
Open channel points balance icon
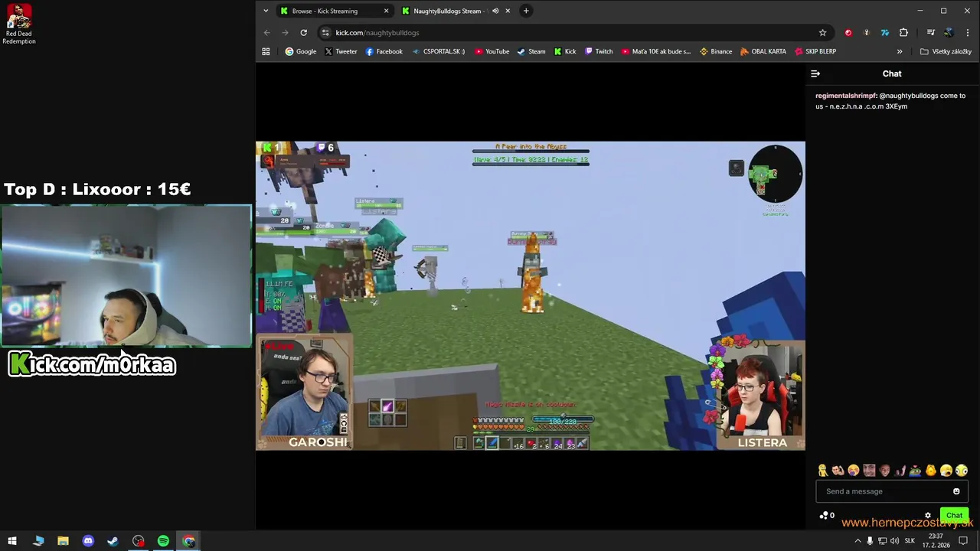tap(827, 515)
